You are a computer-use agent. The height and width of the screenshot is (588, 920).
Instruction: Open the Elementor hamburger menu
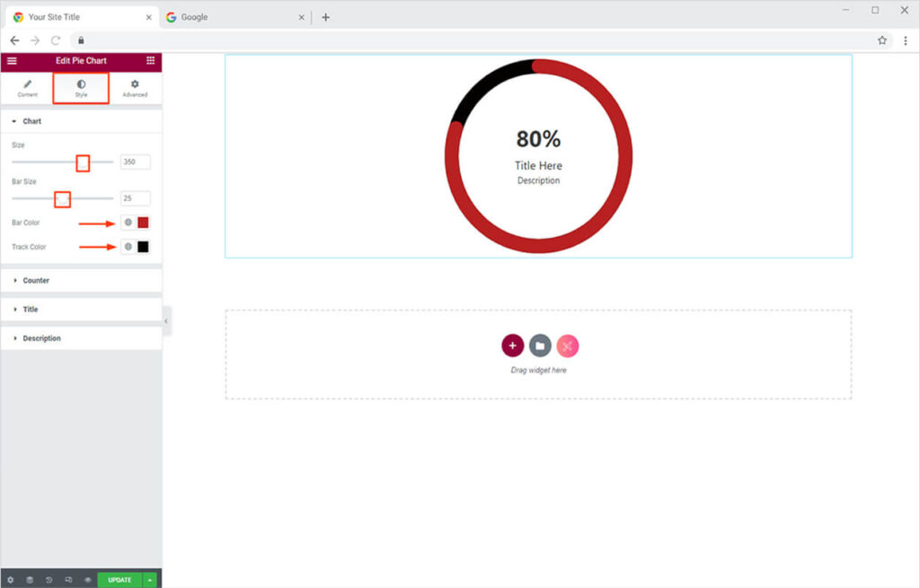pos(12,61)
